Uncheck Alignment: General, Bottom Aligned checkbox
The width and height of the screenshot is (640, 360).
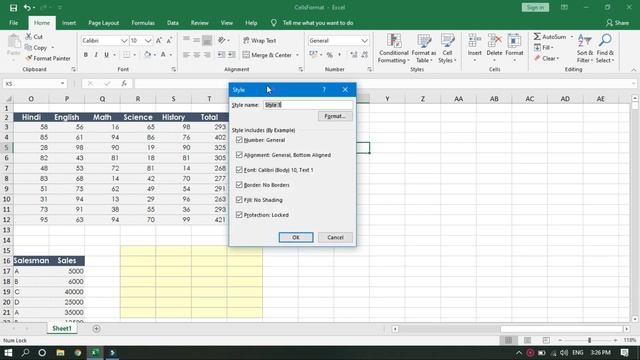[239, 155]
